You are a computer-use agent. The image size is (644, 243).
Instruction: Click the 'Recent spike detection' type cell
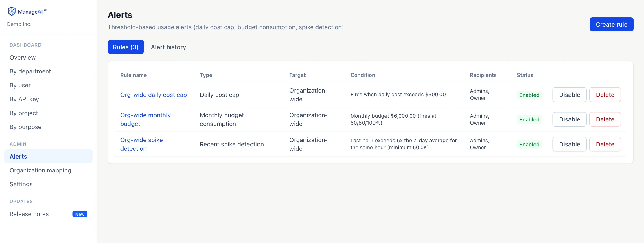[232, 144]
